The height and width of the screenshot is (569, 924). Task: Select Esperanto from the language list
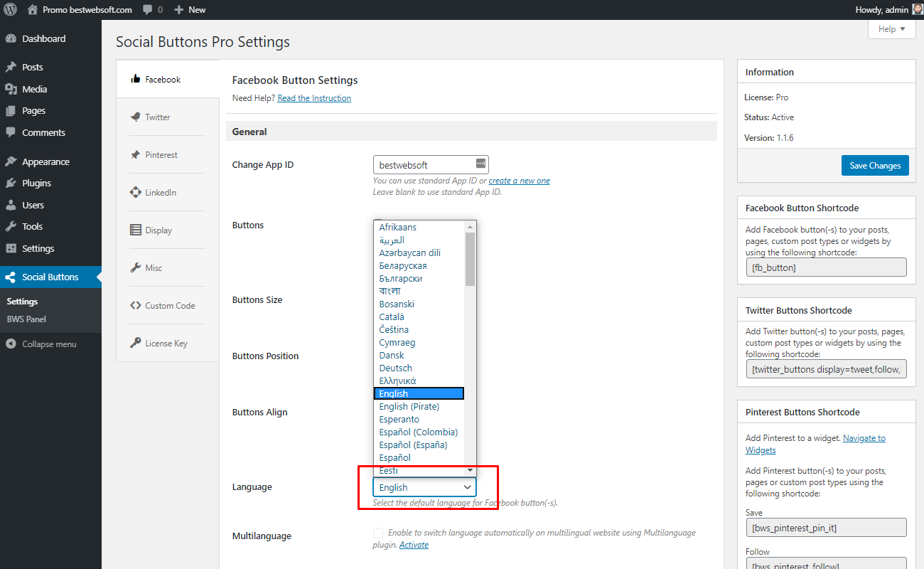click(x=419, y=420)
